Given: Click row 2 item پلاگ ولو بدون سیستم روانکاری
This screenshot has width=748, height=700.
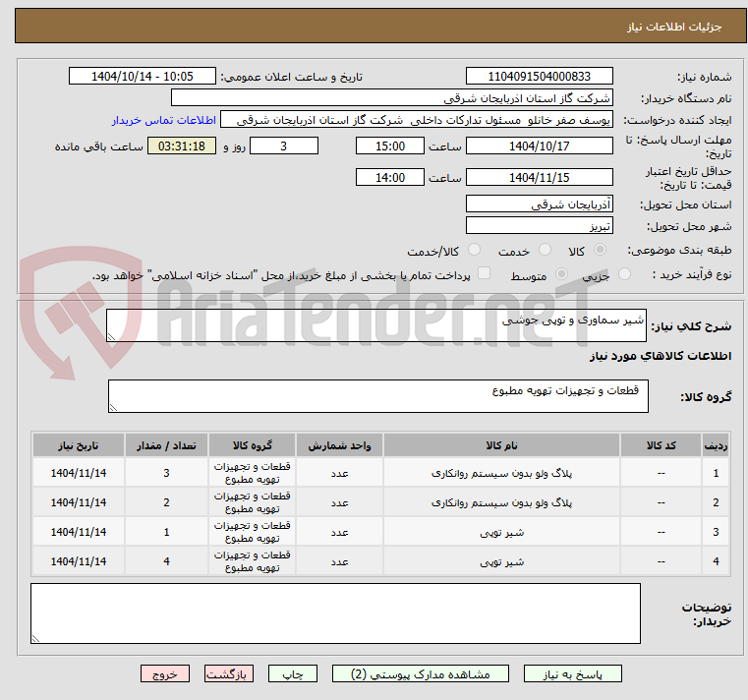Looking at the screenshot, I should [501, 503].
